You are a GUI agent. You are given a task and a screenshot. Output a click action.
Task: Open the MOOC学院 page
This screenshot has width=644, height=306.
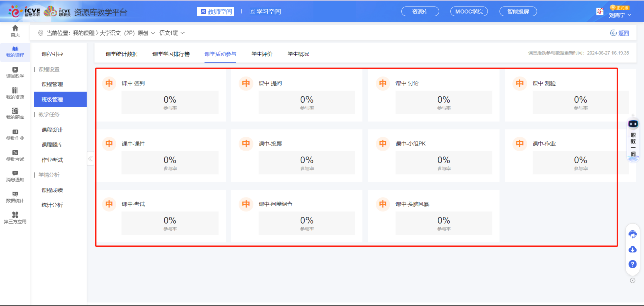click(x=468, y=11)
